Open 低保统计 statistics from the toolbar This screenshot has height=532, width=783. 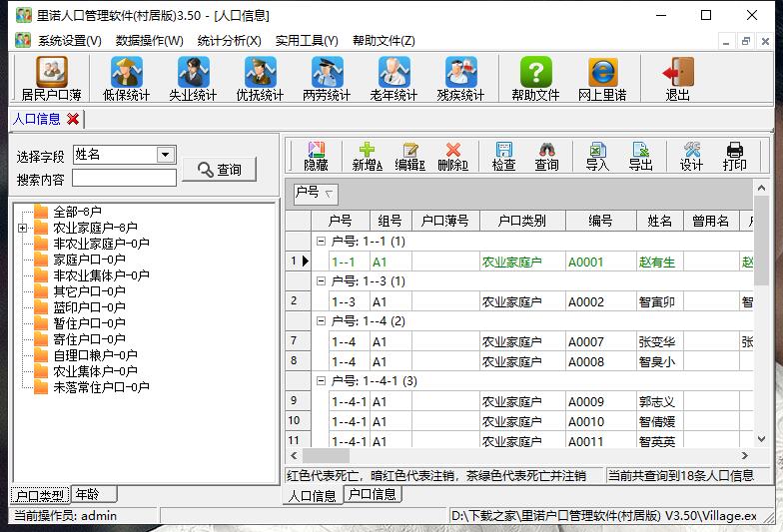[x=126, y=79]
